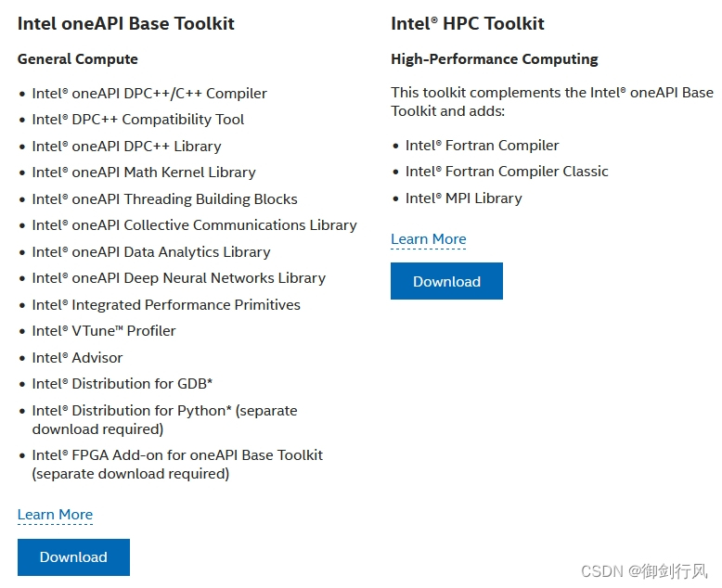Screen dimensions: 722x588
Task: Open Learn More under Base Toolkit
Action: (x=55, y=515)
